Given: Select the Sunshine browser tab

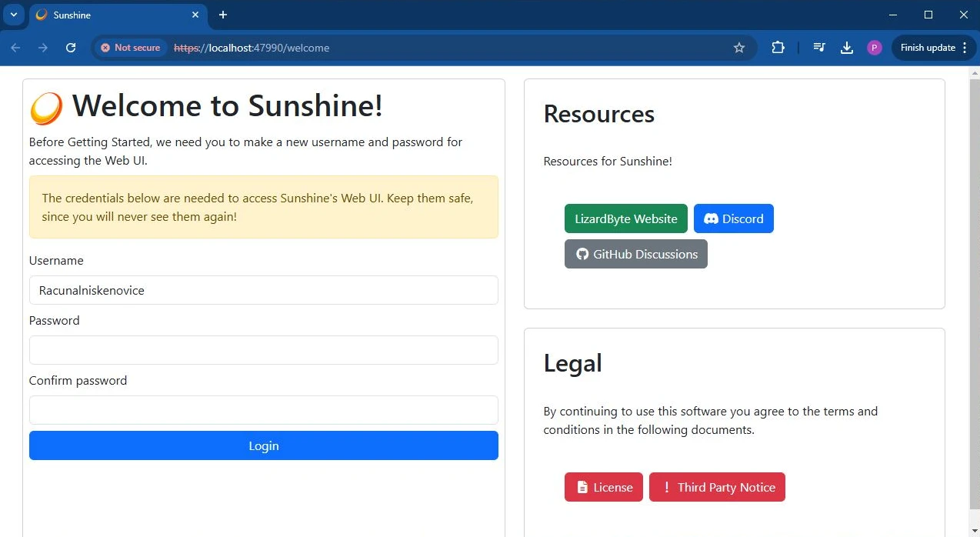Looking at the screenshot, I should tap(118, 15).
